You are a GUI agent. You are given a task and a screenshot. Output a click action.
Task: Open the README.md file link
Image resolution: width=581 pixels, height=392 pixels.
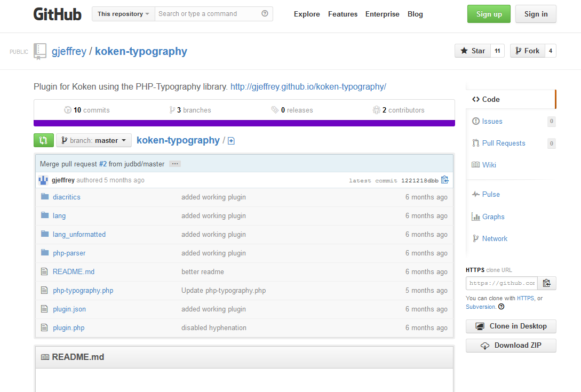point(74,271)
